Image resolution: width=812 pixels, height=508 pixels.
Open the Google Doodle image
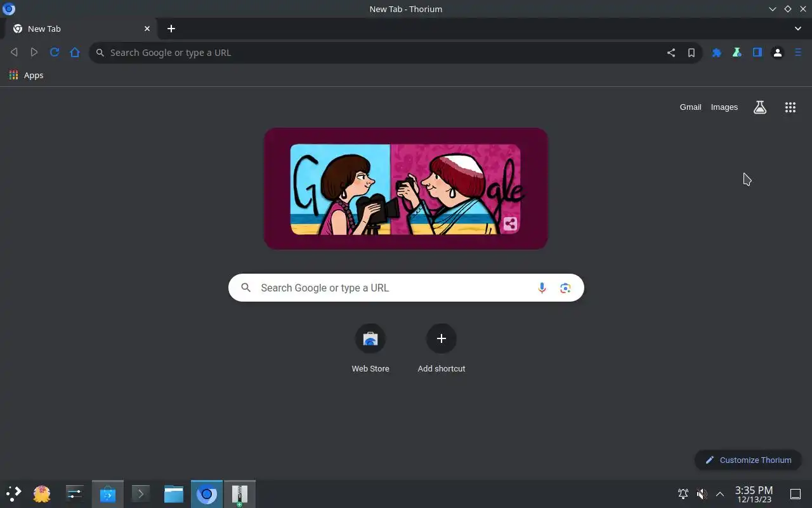[406, 189]
